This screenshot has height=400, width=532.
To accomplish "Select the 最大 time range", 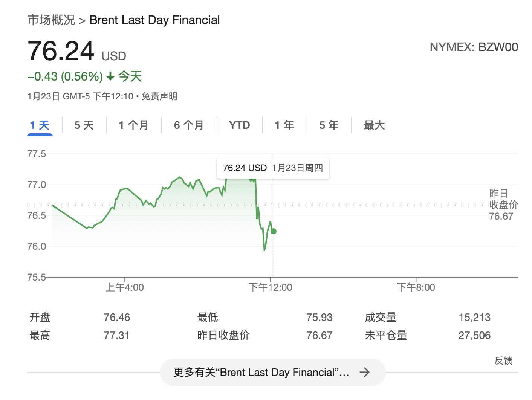I will click(x=374, y=125).
